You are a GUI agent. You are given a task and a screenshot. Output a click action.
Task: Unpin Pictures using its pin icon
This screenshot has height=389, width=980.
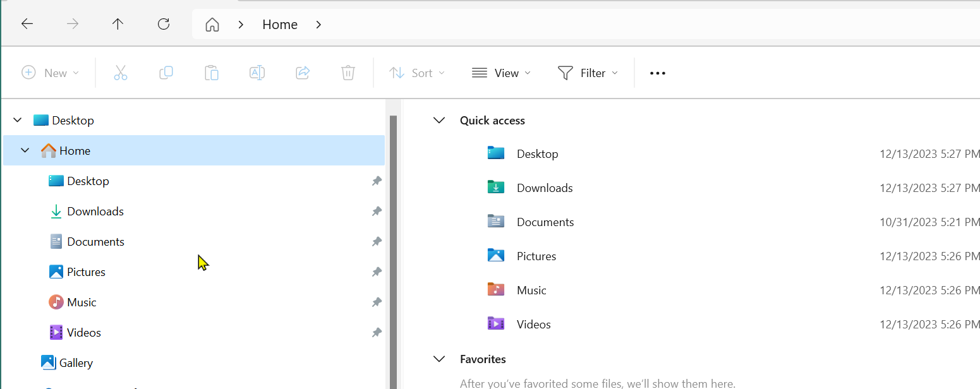(377, 272)
